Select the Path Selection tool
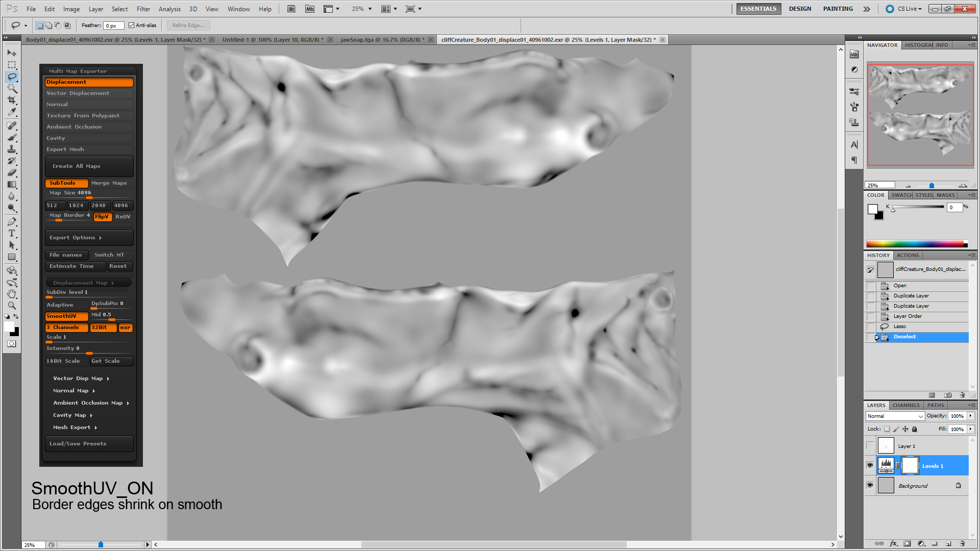This screenshot has height=551, width=980. [12, 245]
